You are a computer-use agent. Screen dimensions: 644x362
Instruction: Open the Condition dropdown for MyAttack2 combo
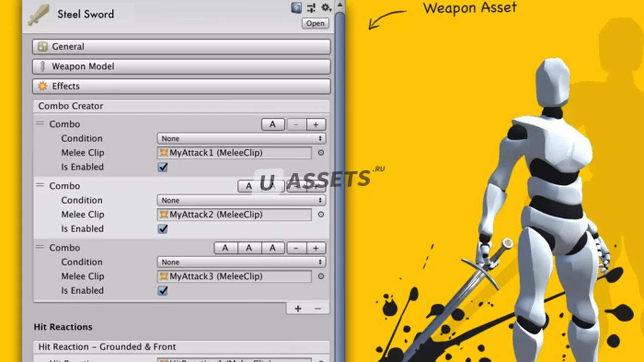click(x=241, y=201)
